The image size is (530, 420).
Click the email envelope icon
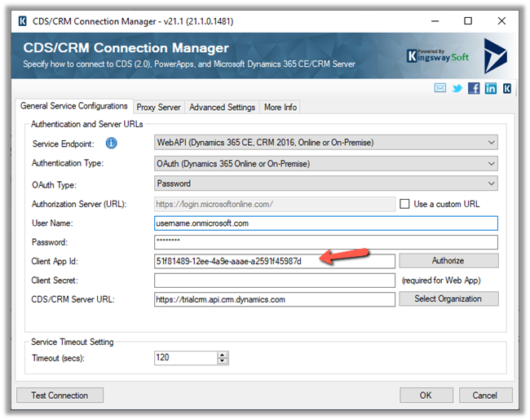441,89
